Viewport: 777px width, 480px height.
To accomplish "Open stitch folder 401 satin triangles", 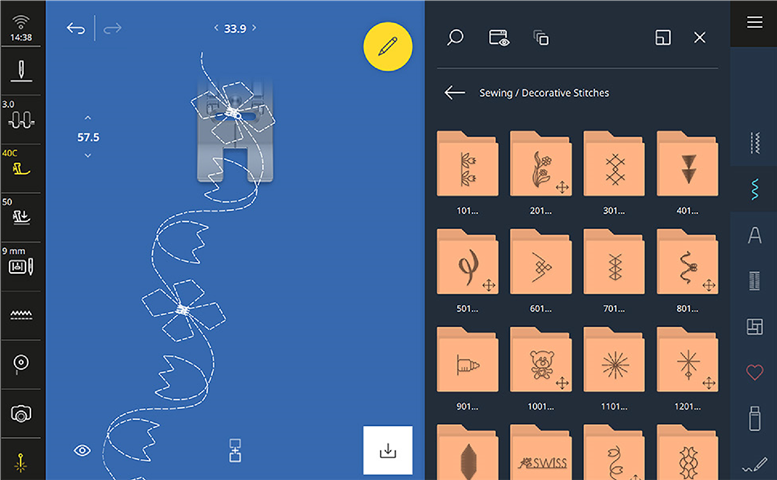I will point(687,163).
